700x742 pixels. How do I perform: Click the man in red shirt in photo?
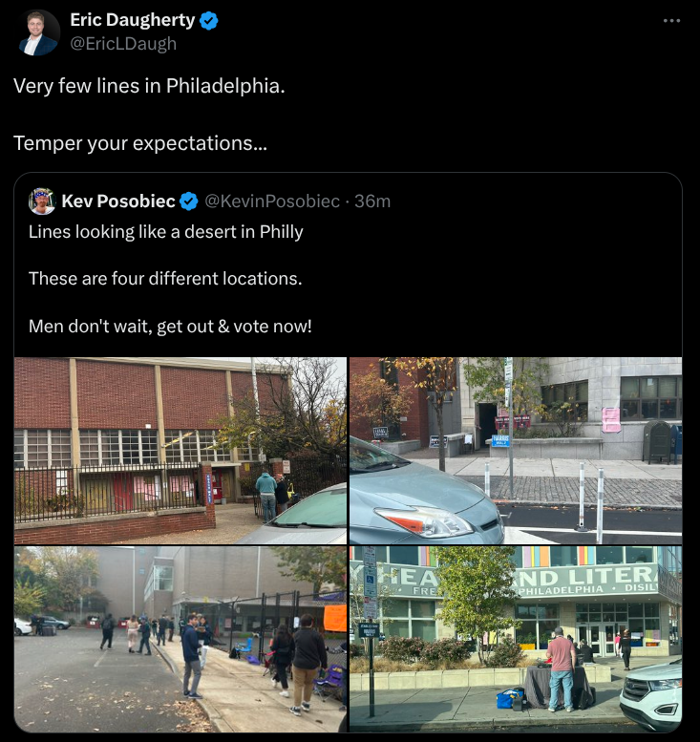[x=561, y=669]
